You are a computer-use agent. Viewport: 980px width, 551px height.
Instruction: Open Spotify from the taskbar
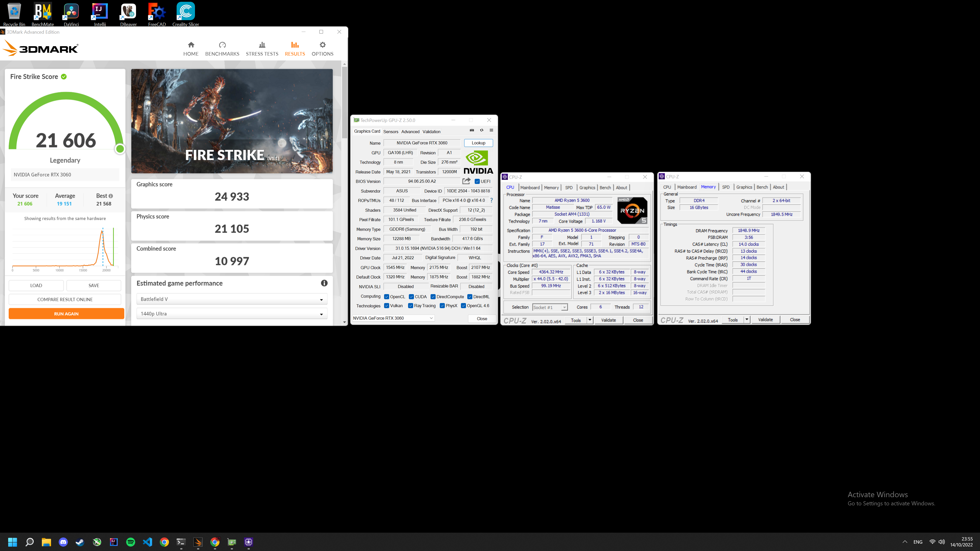pyautogui.click(x=130, y=542)
